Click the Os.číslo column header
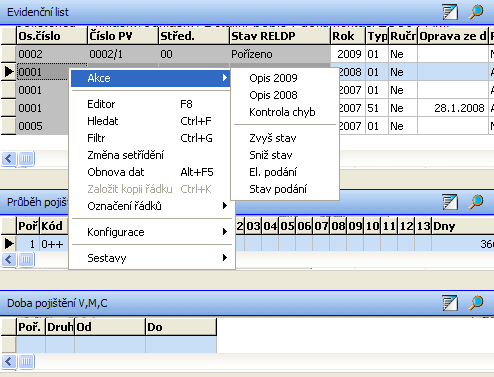 click(x=52, y=36)
